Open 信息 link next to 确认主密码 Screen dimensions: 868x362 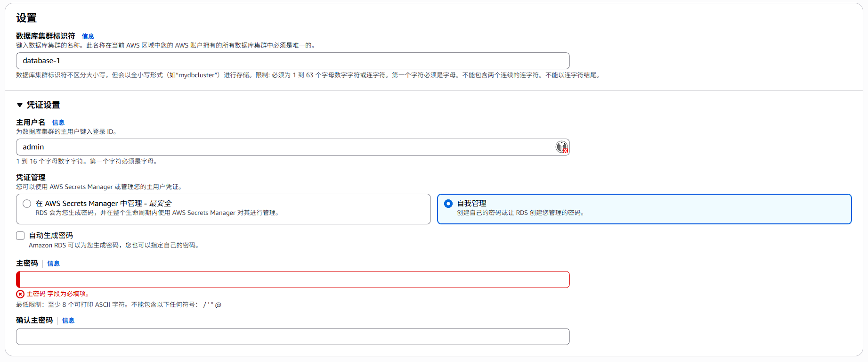point(68,321)
